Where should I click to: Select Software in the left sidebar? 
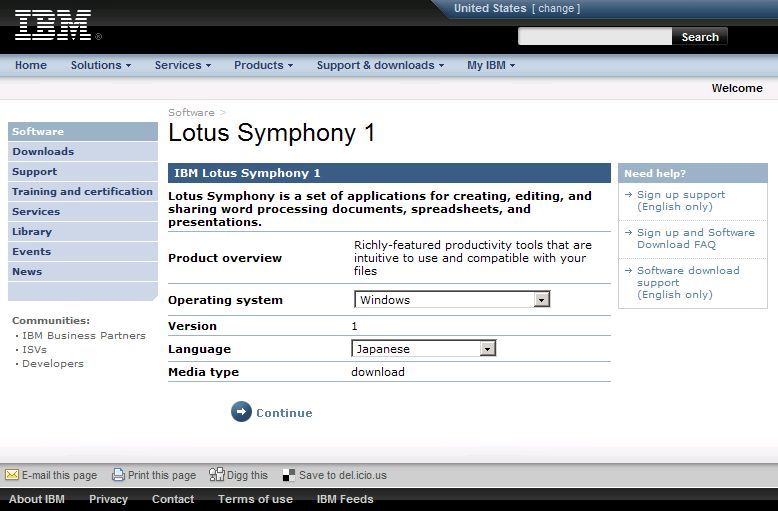tap(83, 131)
